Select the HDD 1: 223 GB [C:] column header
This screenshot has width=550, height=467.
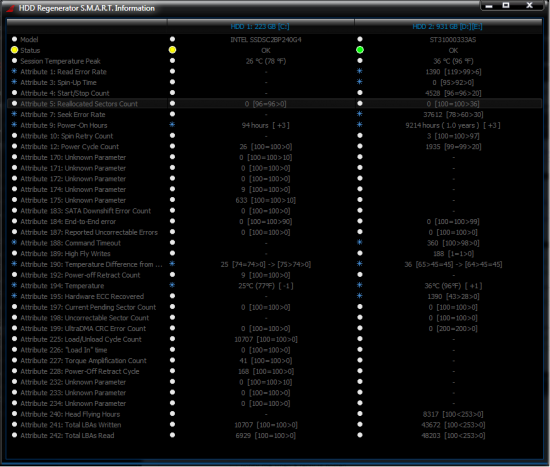click(x=260, y=27)
